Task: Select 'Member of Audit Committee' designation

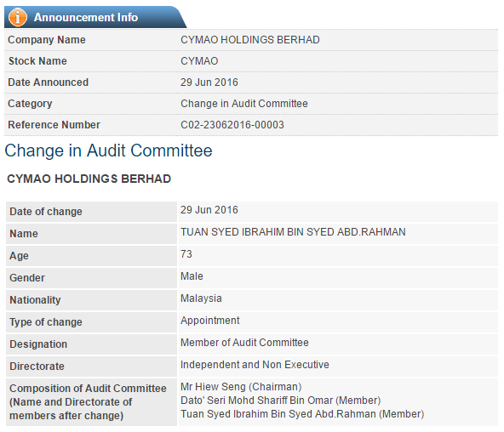Action: tap(244, 343)
